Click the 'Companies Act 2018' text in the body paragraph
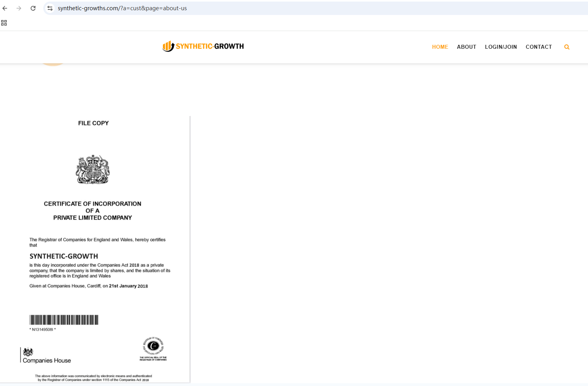 pyautogui.click(x=118, y=265)
